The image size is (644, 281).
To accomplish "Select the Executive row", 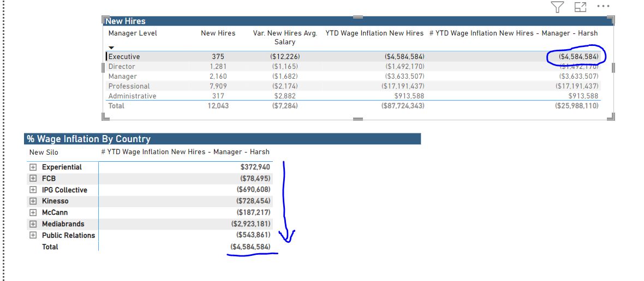I will [354, 56].
